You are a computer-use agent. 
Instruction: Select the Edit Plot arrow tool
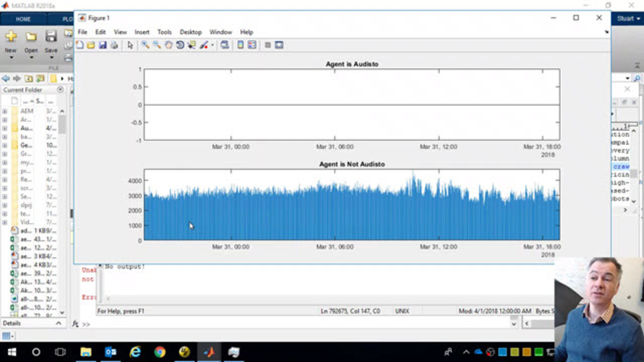coord(130,45)
